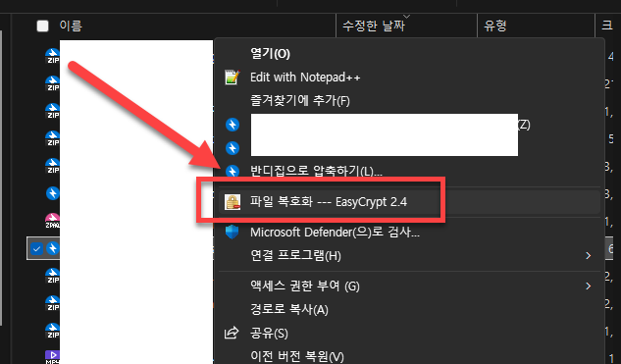Sort by the 이름 column header
Screen dimensions: 621x364
tap(71, 26)
